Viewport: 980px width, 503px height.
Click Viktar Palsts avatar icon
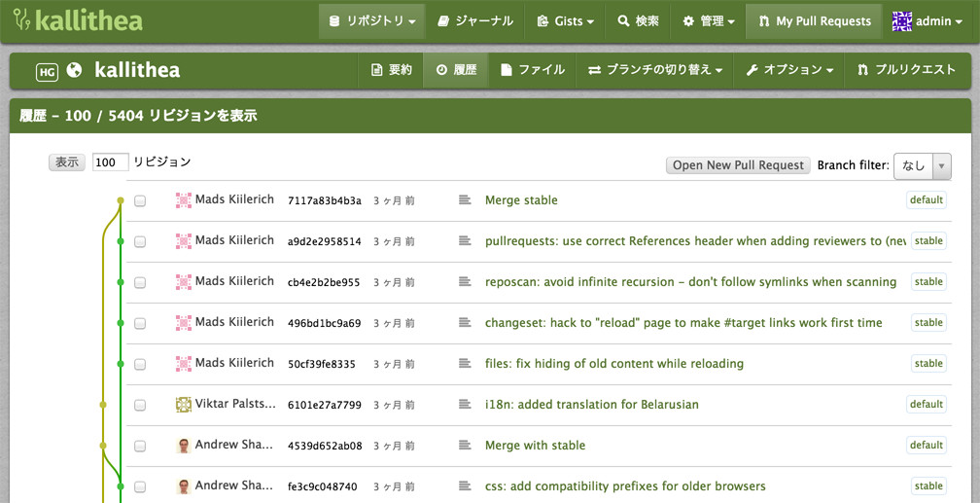pyautogui.click(x=184, y=405)
